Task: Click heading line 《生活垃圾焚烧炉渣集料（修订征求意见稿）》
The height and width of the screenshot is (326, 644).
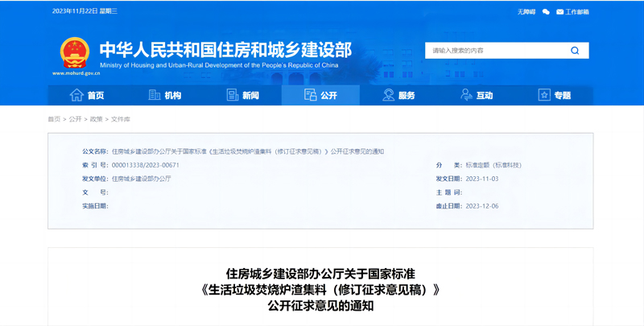Action: tap(320, 290)
